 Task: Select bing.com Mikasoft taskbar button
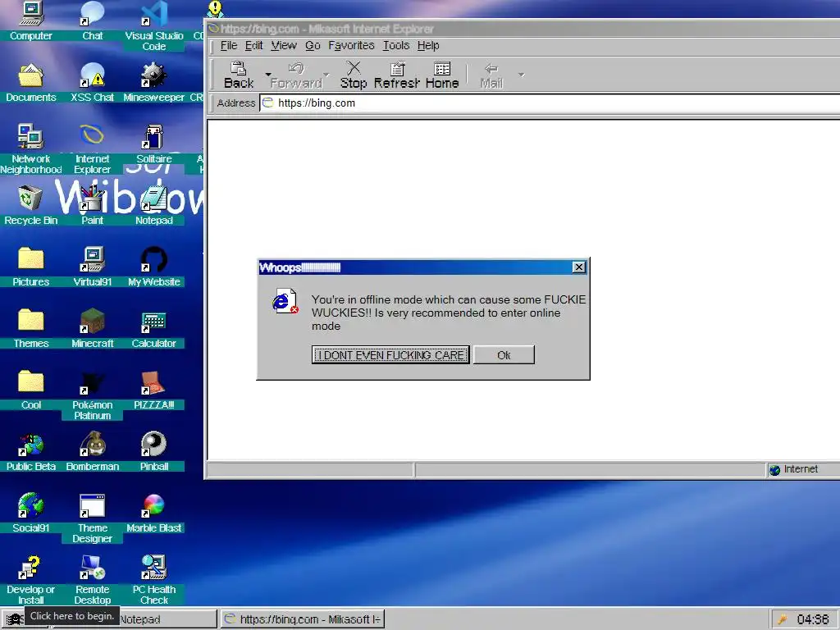(302, 619)
